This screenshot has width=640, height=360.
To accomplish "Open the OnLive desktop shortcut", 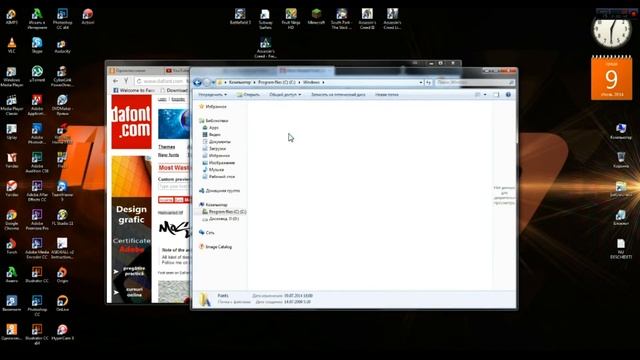I will point(62,303).
